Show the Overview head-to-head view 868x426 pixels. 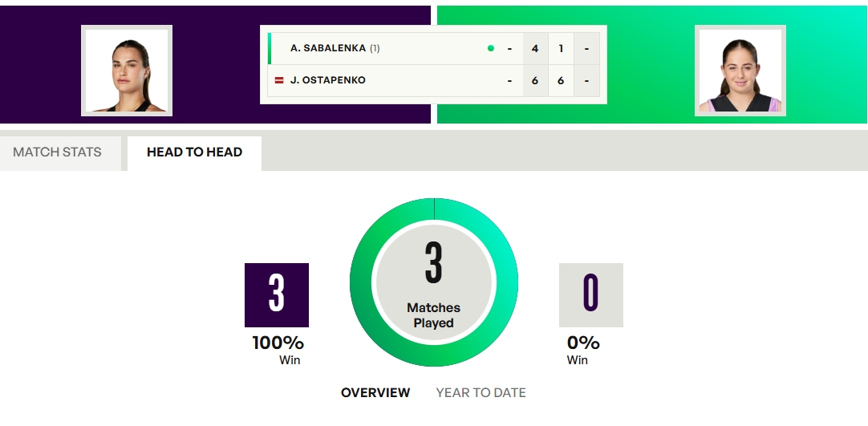pos(375,393)
